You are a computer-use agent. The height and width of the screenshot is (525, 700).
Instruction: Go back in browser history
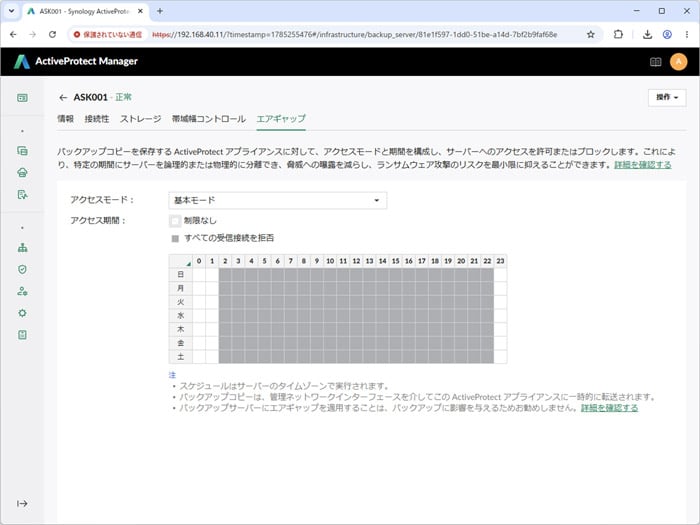point(13,34)
